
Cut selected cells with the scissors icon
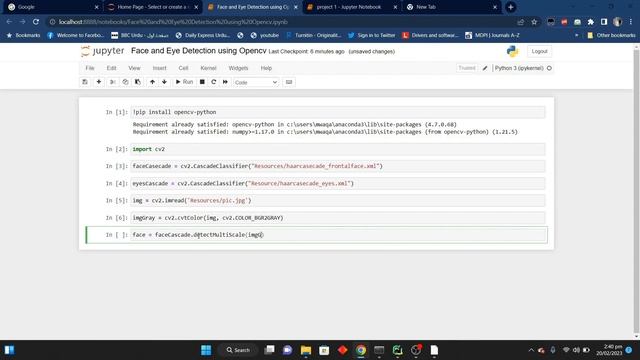coord(113,82)
